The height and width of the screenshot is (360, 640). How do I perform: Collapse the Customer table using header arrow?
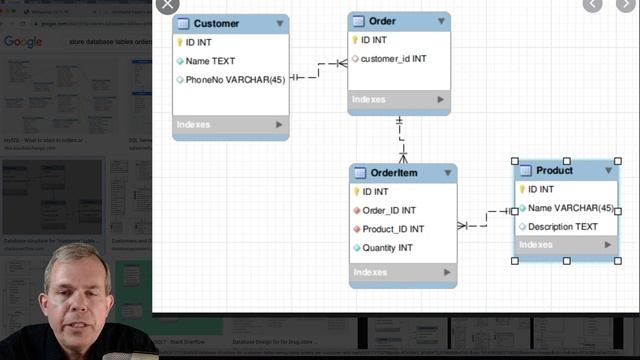pyautogui.click(x=280, y=24)
